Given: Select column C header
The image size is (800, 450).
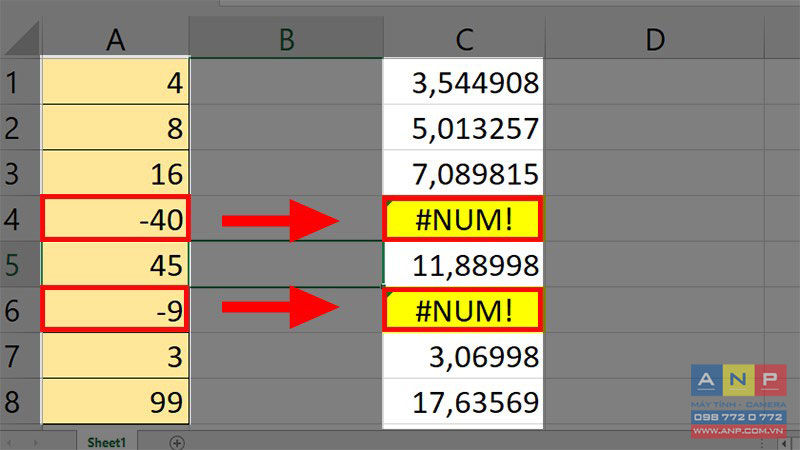Looking at the screenshot, I should point(463,39).
